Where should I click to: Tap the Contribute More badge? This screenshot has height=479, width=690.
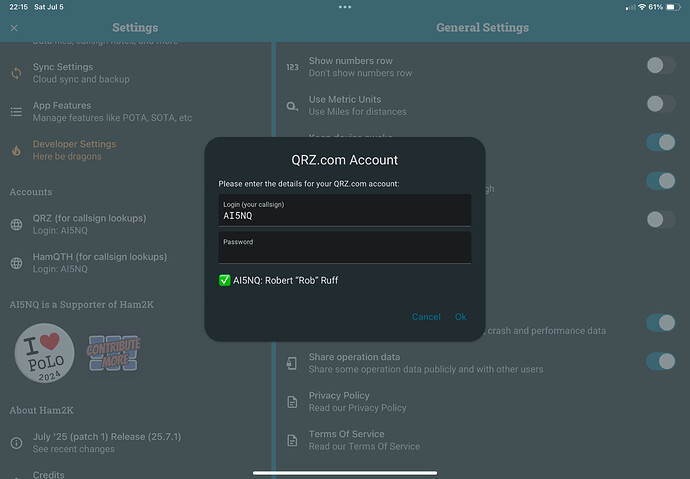click(114, 353)
